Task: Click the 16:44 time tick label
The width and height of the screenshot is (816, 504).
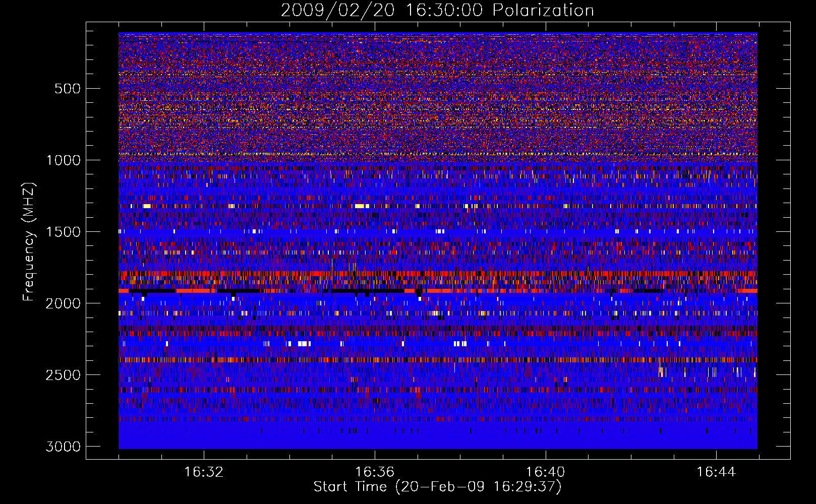Action: point(716,472)
